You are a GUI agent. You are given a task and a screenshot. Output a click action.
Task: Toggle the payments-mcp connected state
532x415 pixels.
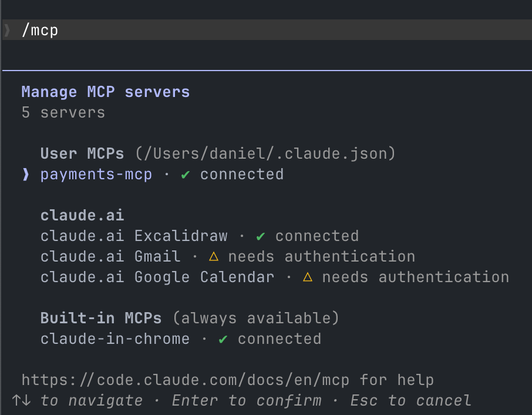pyautogui.click(x=96, y=174)
